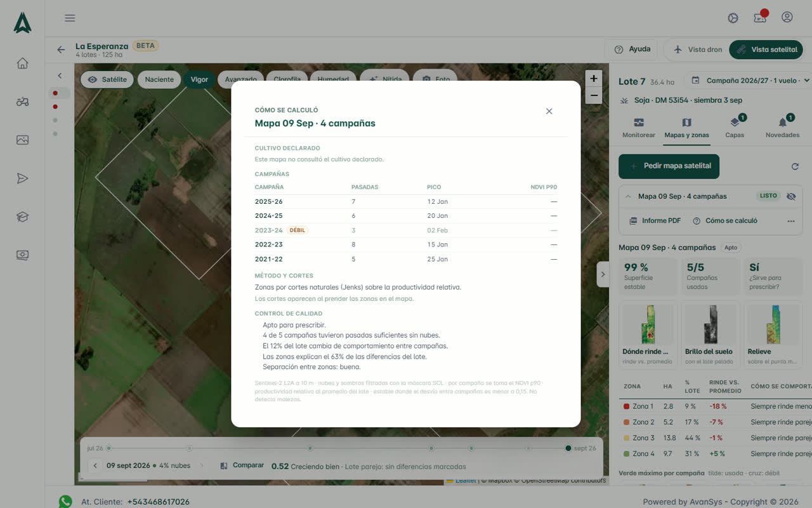Open the three-dot menu for Mapa 09 Sep
Screen dimensions: 812x508
790,221
